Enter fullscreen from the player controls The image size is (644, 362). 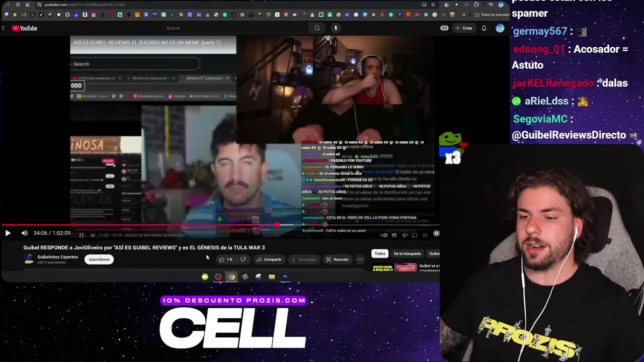click(x=425, y=235)
